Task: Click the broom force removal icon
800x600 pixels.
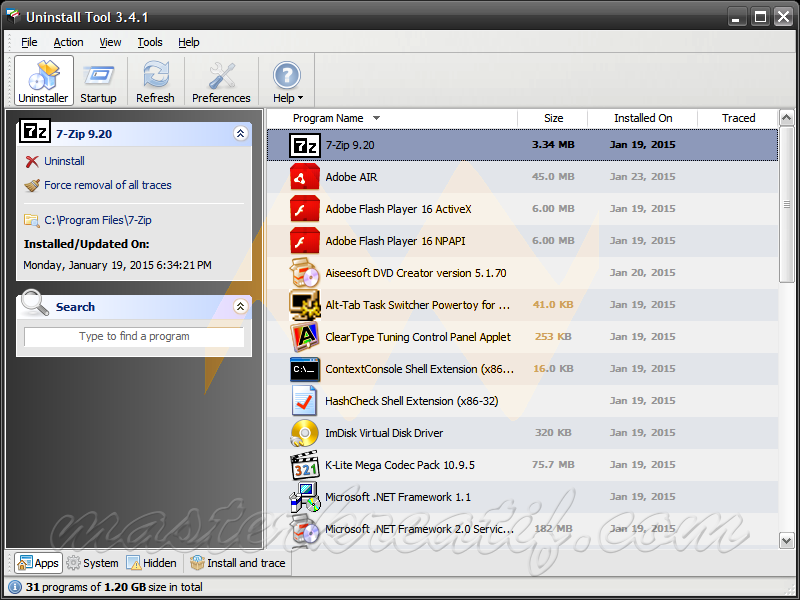Action: [x=32, y=185]
